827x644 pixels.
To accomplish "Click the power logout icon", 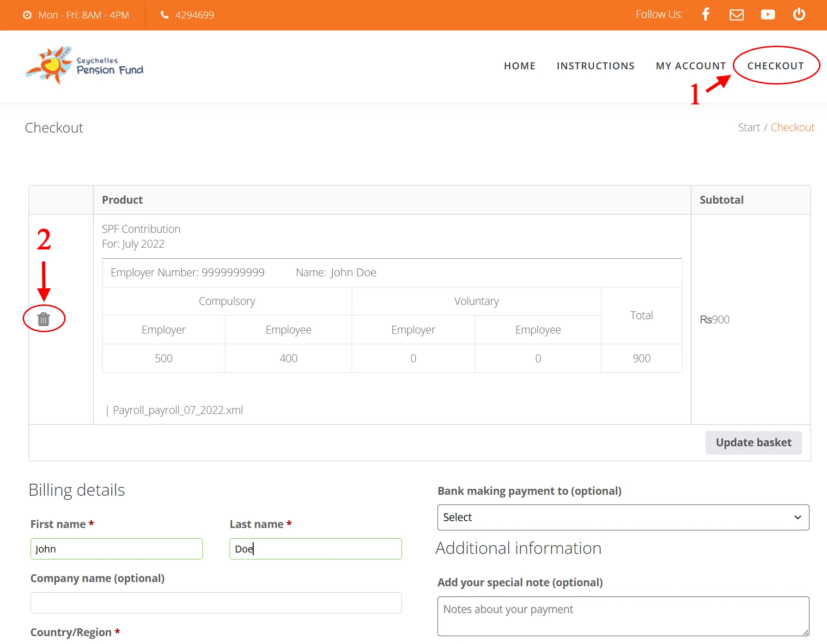I will tap(799, 15).
